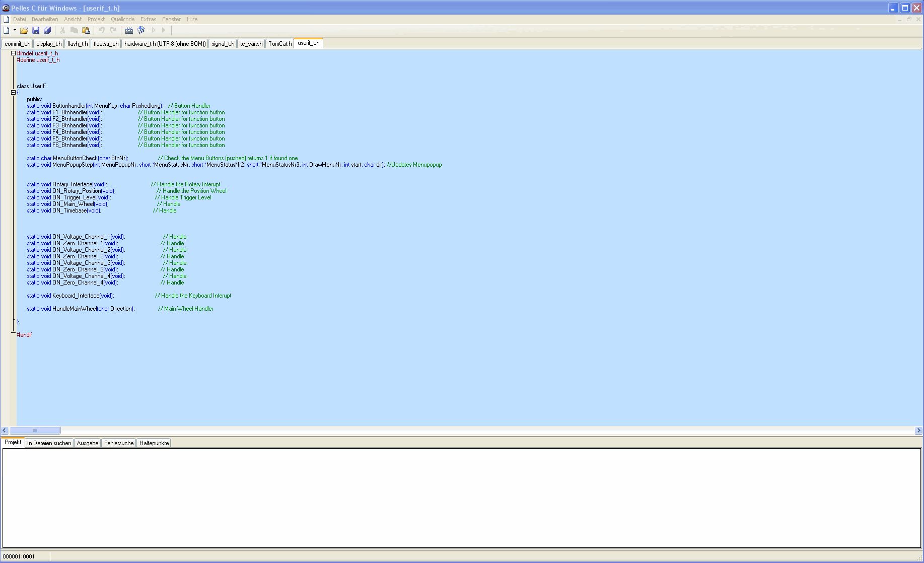Open the Quellcode menu
924x563 pixels.
(x=123, y=19)
